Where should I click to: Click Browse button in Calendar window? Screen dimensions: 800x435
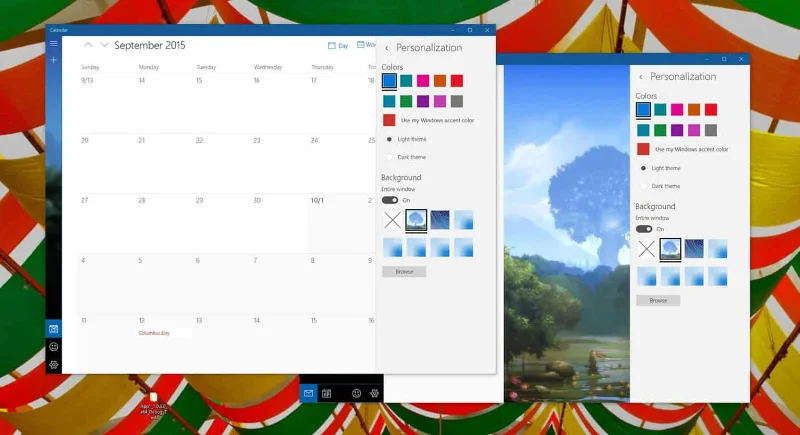click(404, 272)
